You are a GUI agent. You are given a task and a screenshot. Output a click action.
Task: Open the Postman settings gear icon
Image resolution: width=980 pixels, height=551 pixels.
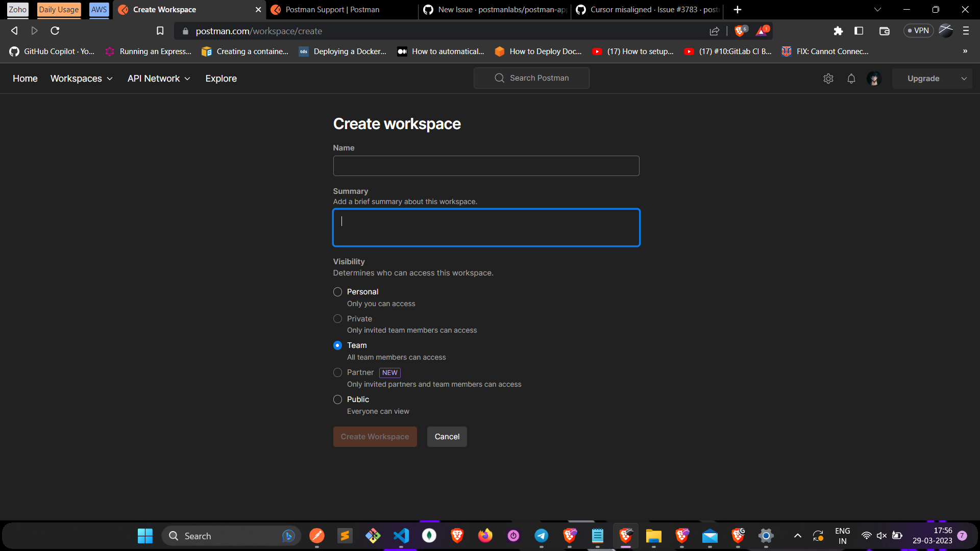[828, 79]
